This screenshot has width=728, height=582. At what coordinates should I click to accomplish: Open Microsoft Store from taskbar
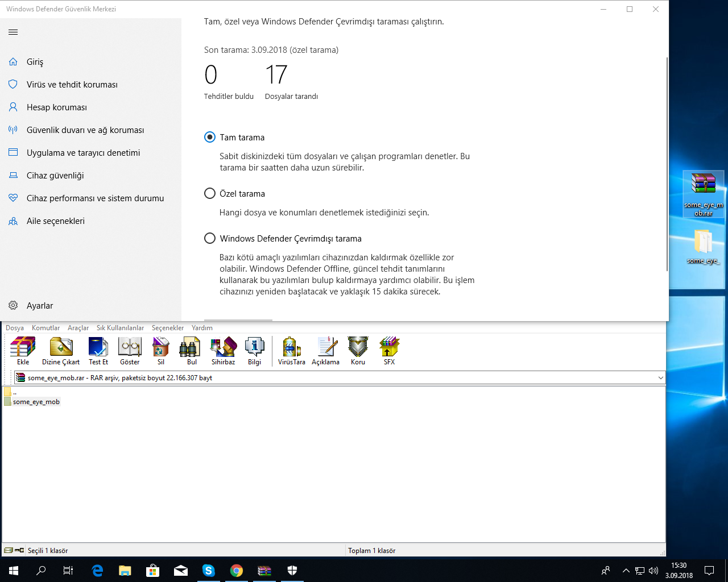(x=152, y=571)
